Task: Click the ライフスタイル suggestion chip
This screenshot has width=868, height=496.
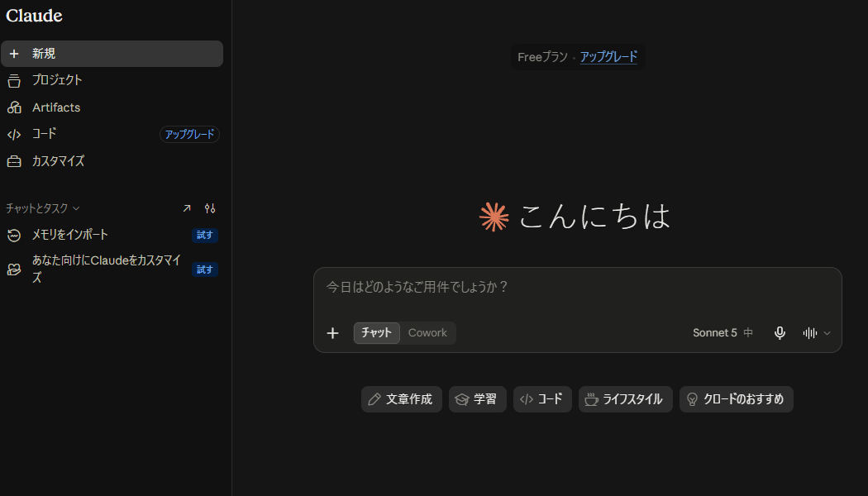Action: coord(626,399)
